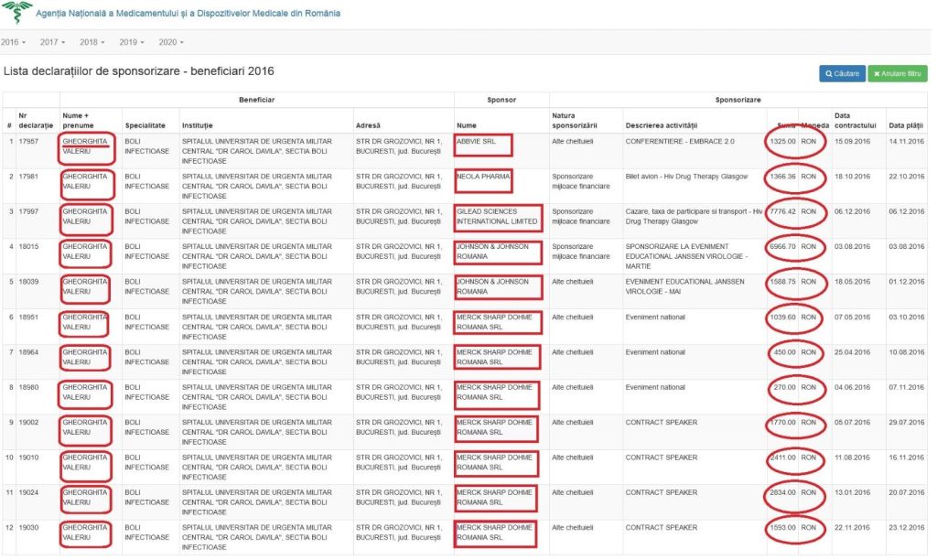Select declaration number 18015
Image resolution: width=937 pixels, height=560 pixels.
pyautogui.click(x=28, y=247)
